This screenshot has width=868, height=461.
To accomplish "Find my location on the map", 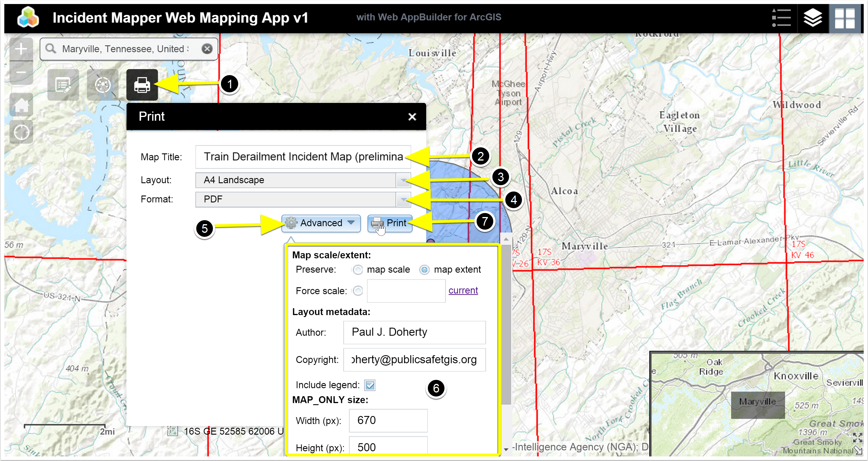I will (21, 132).
